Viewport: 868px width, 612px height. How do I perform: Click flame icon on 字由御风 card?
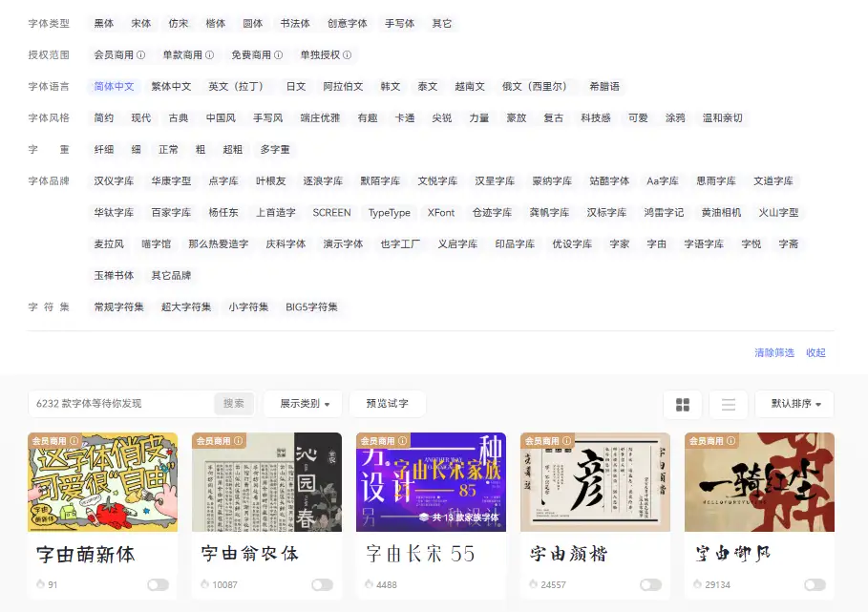(x=697, y=583)
